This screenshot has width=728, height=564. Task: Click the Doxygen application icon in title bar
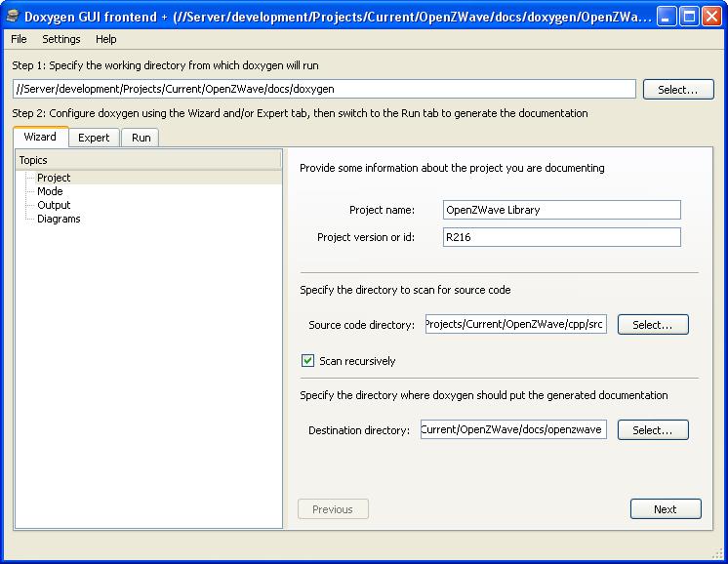[x=13, y=17]
